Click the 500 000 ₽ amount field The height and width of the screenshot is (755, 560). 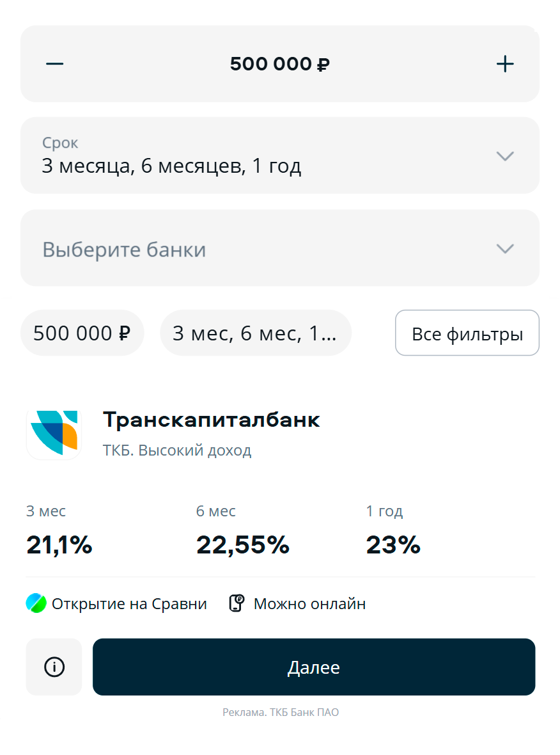[279, 63]
